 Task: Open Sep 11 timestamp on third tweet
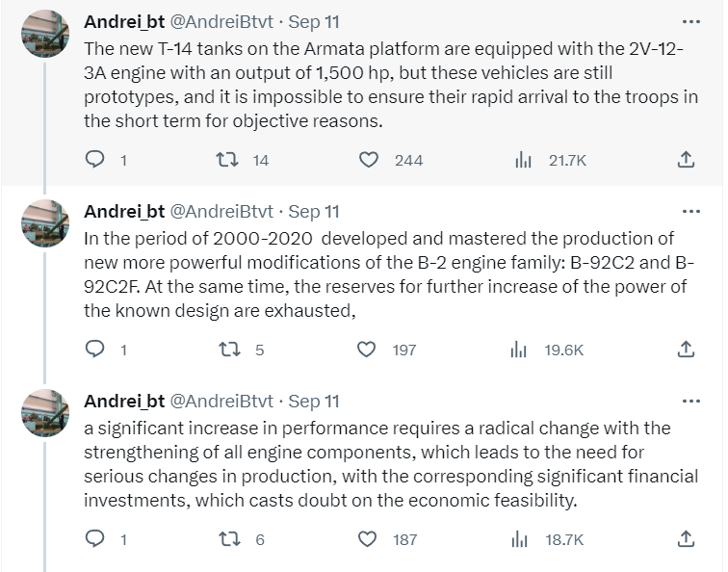[314, 401]
